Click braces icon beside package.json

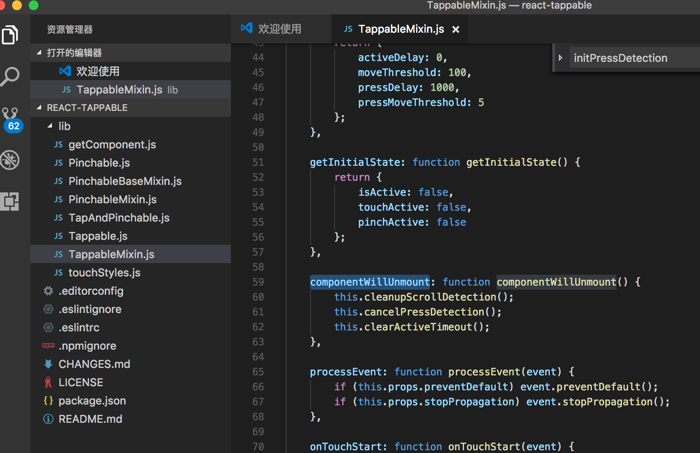pyautogui.click(x=48, y=401)
